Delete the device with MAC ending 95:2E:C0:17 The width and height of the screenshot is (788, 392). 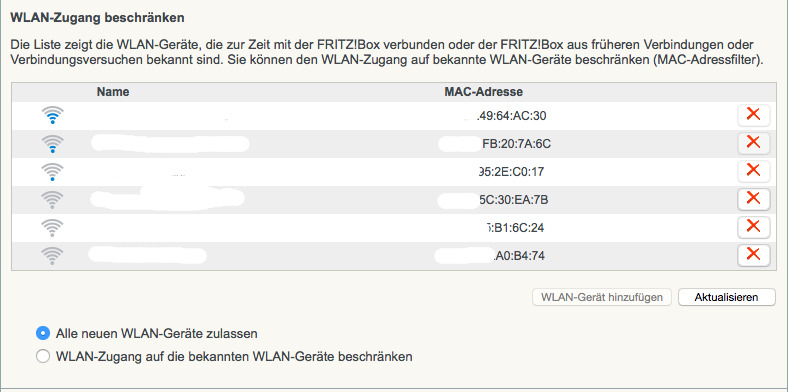tap(753, 171)
